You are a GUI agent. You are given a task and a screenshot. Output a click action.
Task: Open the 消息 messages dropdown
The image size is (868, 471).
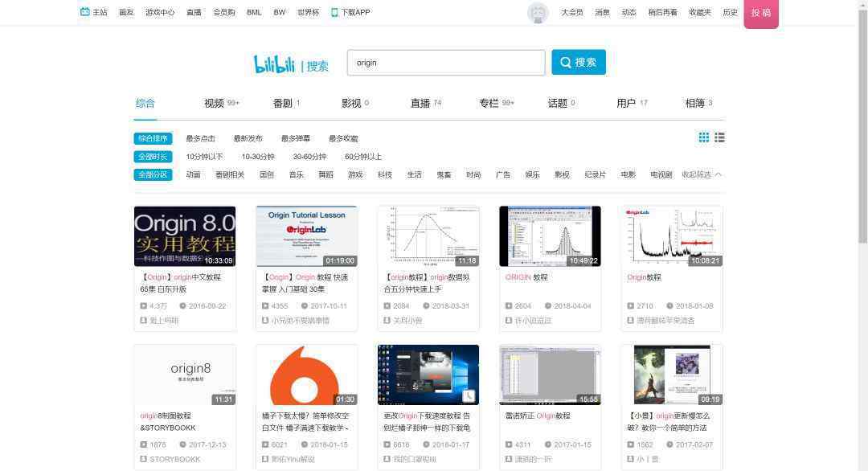coord(602,12)
